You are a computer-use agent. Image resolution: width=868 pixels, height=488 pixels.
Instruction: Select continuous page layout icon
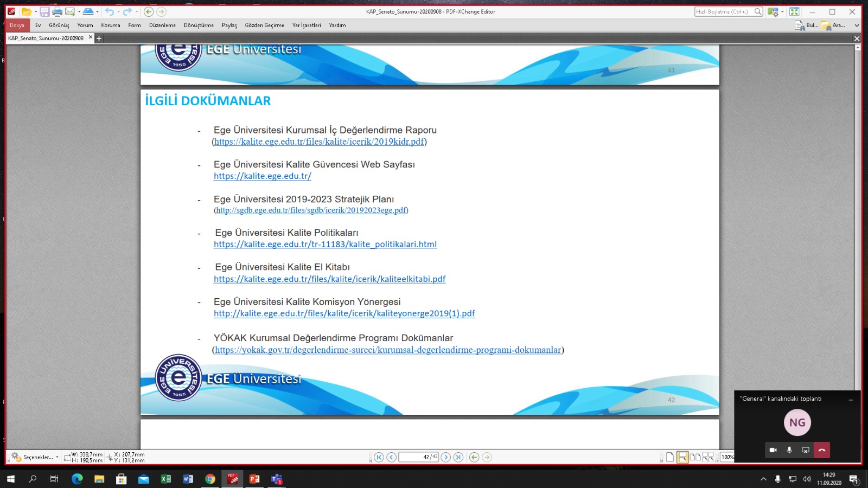(x=682, y=457)
